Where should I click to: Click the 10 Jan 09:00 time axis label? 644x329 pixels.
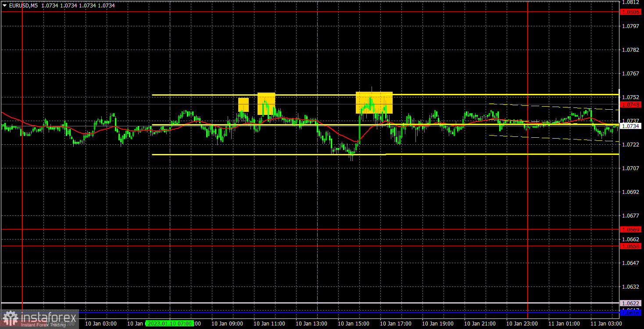click(x=227, y=323)
